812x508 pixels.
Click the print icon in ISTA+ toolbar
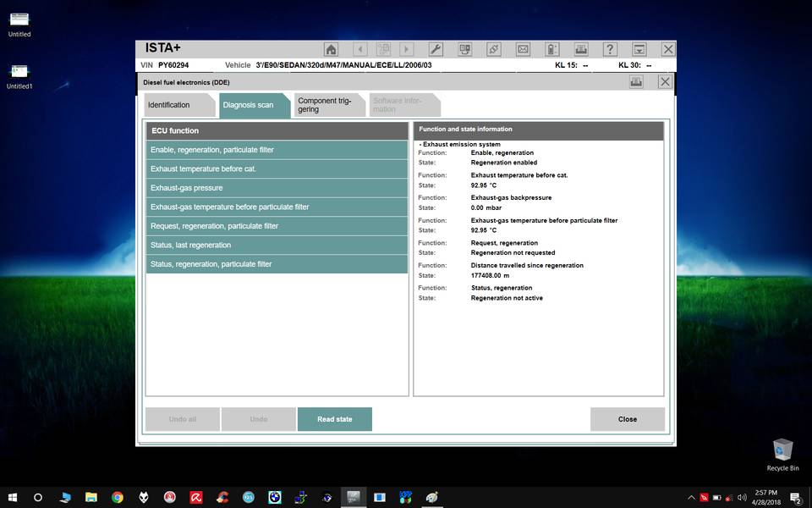point(581,49)
